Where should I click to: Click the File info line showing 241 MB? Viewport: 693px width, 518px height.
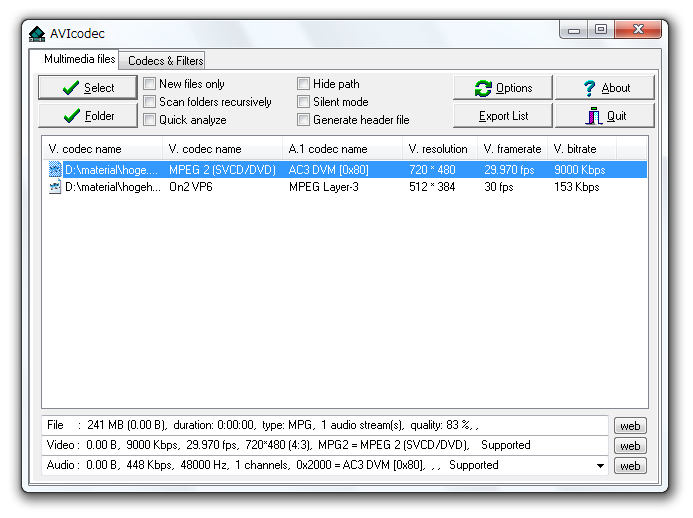(325, 425)
